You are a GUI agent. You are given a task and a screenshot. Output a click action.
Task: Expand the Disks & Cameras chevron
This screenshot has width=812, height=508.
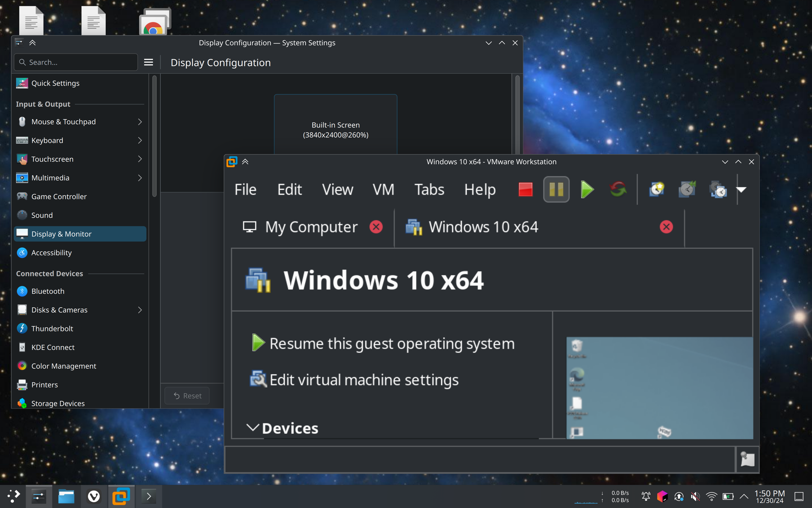140,310
